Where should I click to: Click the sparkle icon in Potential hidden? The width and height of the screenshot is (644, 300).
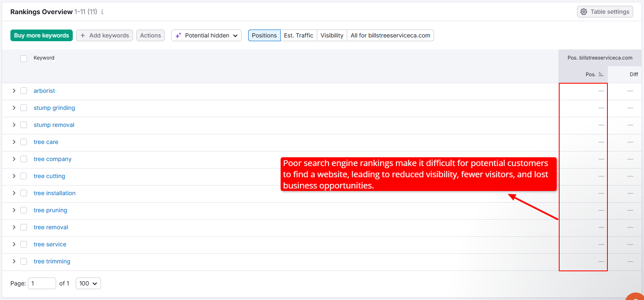pyautogui.click(x=178, y=35)
